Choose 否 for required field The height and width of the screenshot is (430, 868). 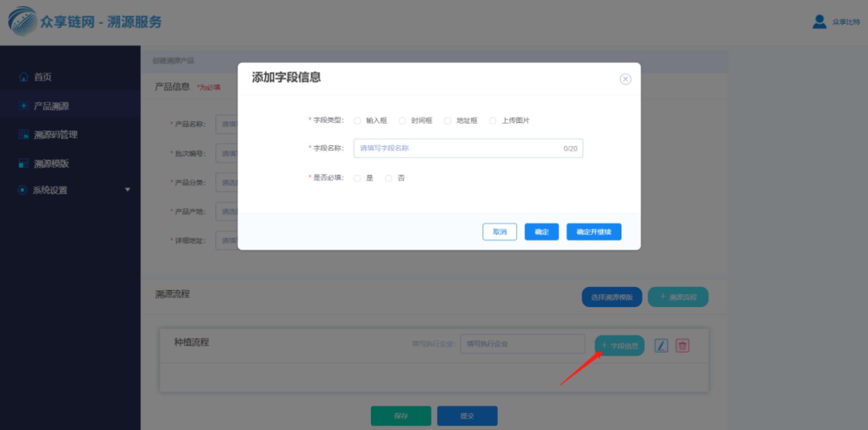pyautogui.click(x=388, y=178)
